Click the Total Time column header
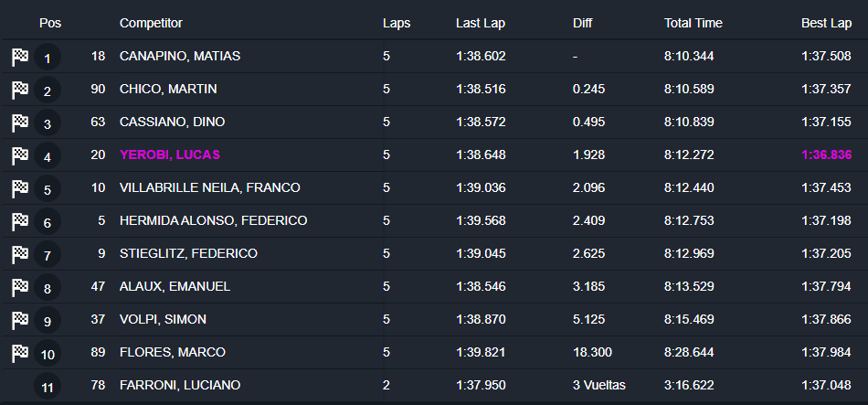 693,23
